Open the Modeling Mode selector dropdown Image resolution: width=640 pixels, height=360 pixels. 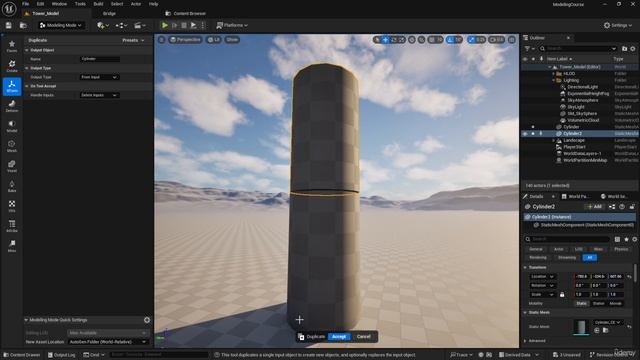pyautogui.click(x=61, y=25)
